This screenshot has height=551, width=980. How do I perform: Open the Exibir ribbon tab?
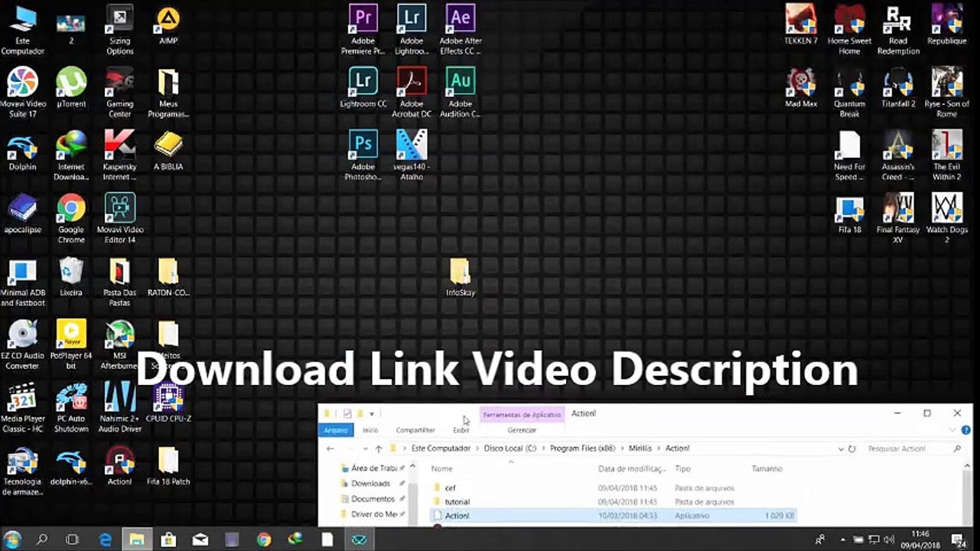461,430
